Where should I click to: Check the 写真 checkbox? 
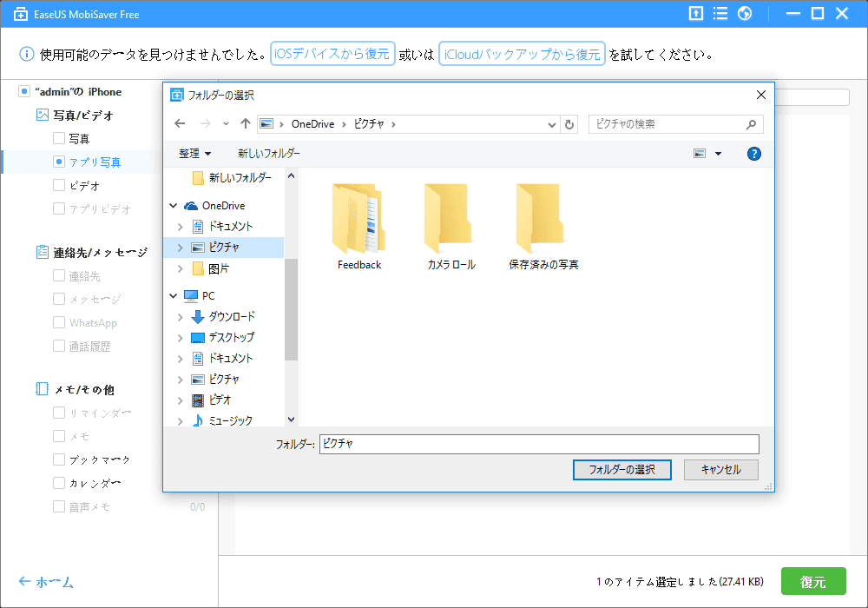tap(59, 138)
